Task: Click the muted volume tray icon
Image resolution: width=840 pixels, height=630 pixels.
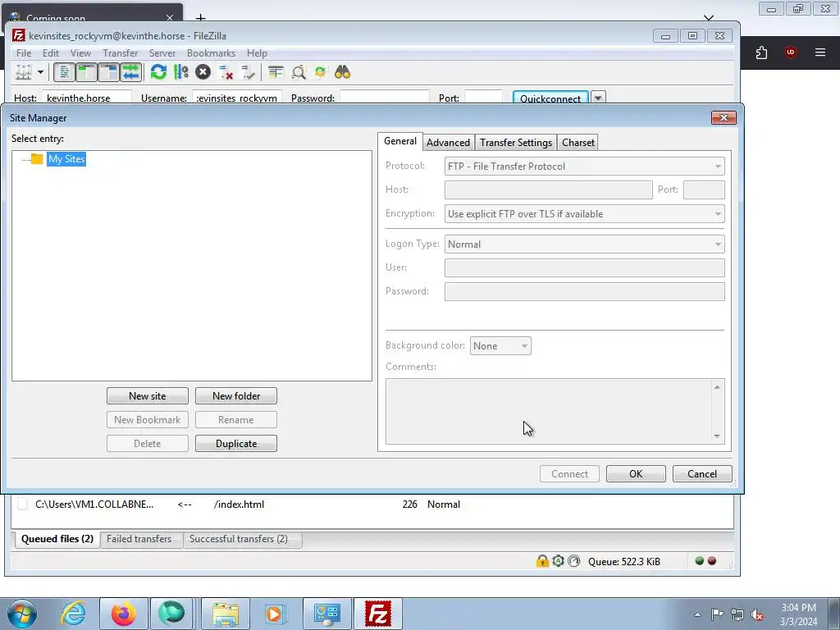Action: click(757, 615)
